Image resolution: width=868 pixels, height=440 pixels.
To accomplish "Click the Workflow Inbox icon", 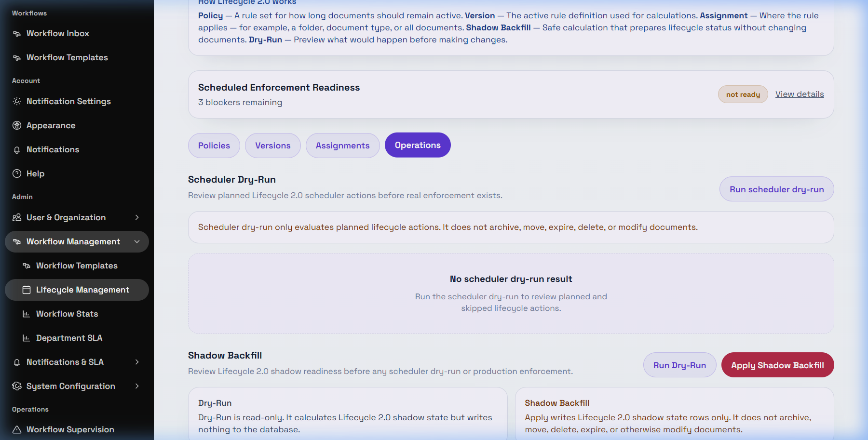I will tap(17, 34).
